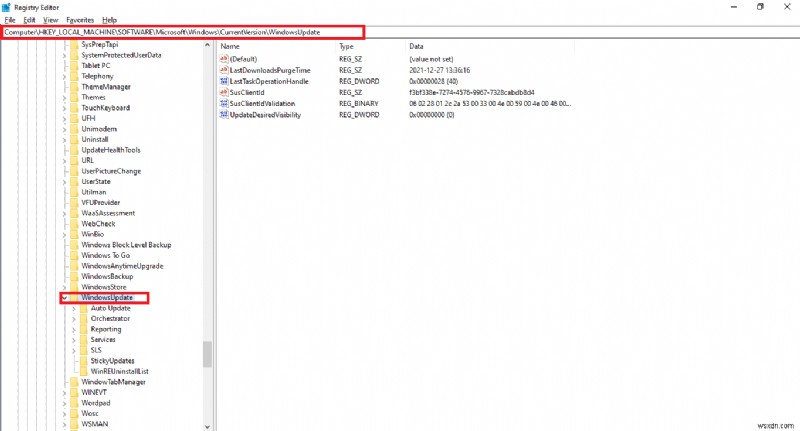Expand the SLS subkey
The width and height of the screenshot is (800, 431).
[x=74, y=350]
